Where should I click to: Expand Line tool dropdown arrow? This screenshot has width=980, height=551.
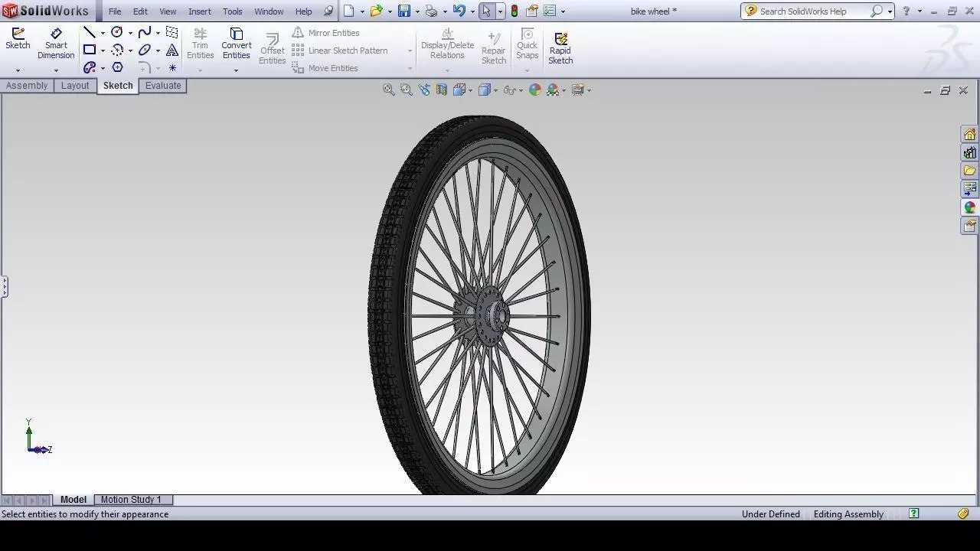coord(103,33)
